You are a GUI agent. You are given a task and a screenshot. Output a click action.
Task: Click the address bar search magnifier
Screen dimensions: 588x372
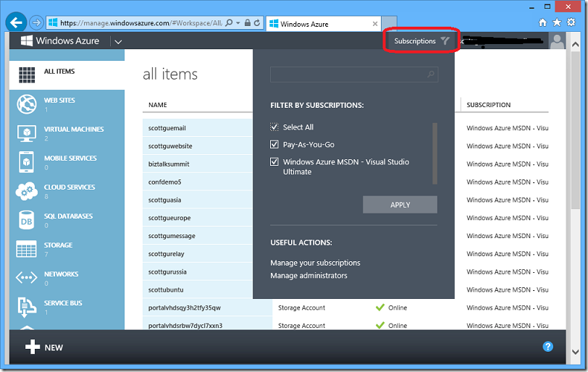coord(229,23)
